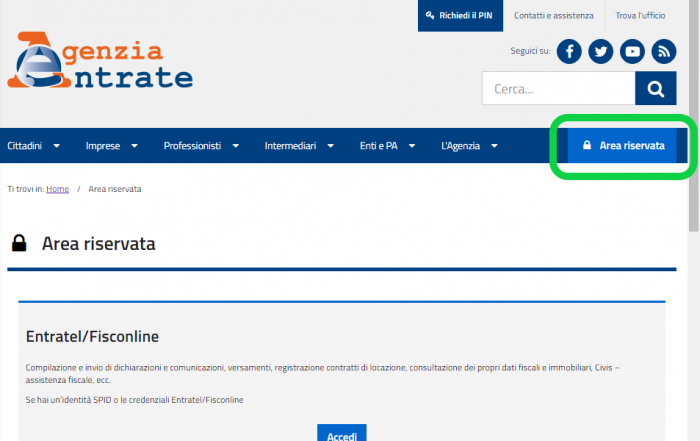Open the Twitter profile icon
Viewport: 700px width, 441px height.
[600, 51]
